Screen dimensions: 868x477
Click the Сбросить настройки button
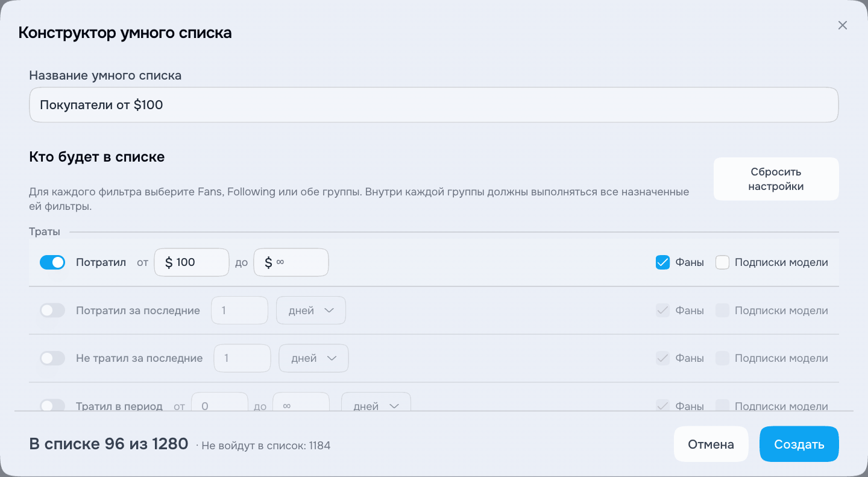(776, 179)
